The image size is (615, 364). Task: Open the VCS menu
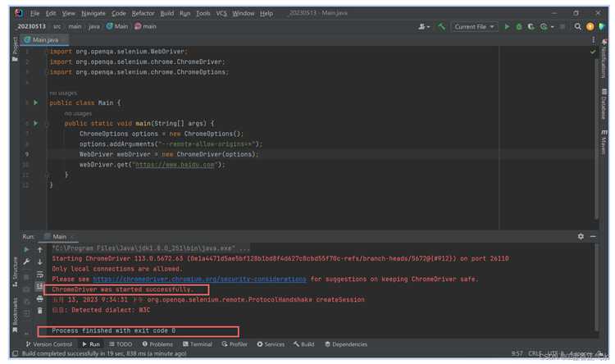coord(221,13)
